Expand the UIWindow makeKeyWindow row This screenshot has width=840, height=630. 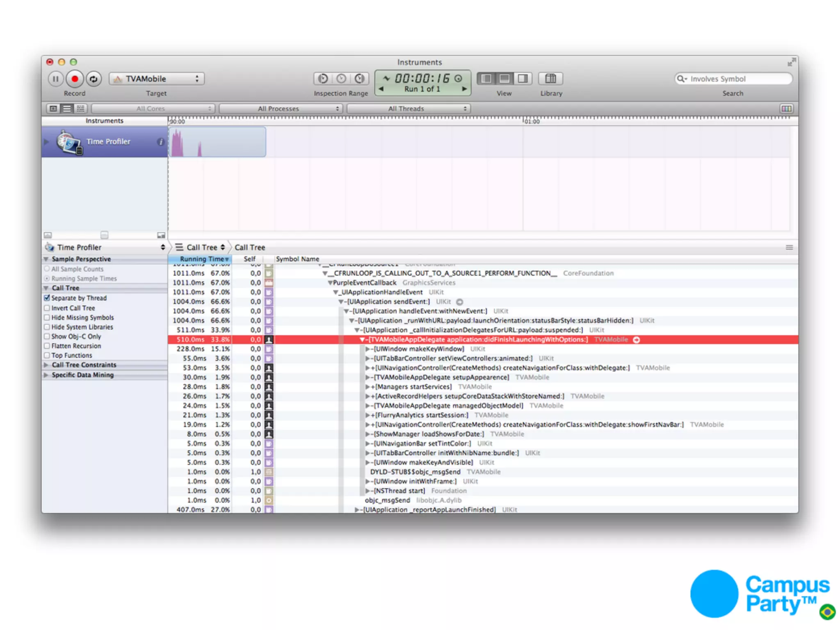pos(367,349)
